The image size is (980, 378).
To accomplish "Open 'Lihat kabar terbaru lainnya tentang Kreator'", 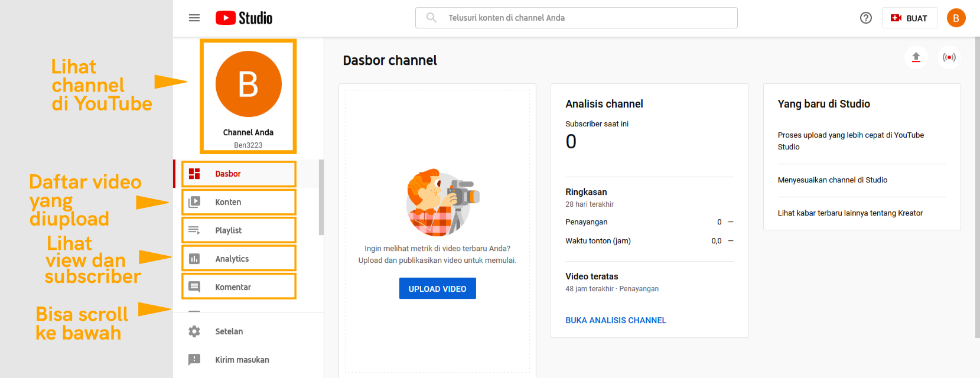I will 850,213.
